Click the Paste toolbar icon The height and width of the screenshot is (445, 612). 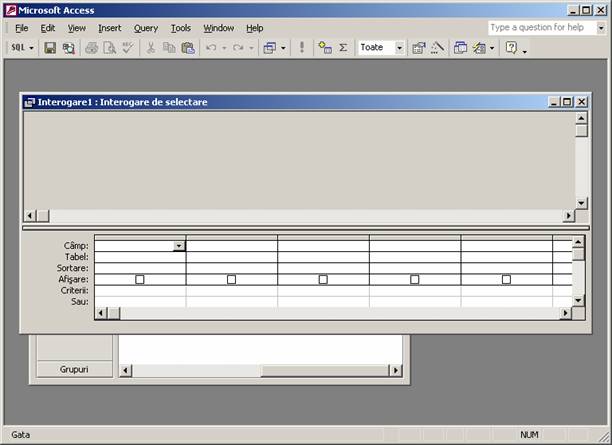pyautogui.click(x=188, y=47)
